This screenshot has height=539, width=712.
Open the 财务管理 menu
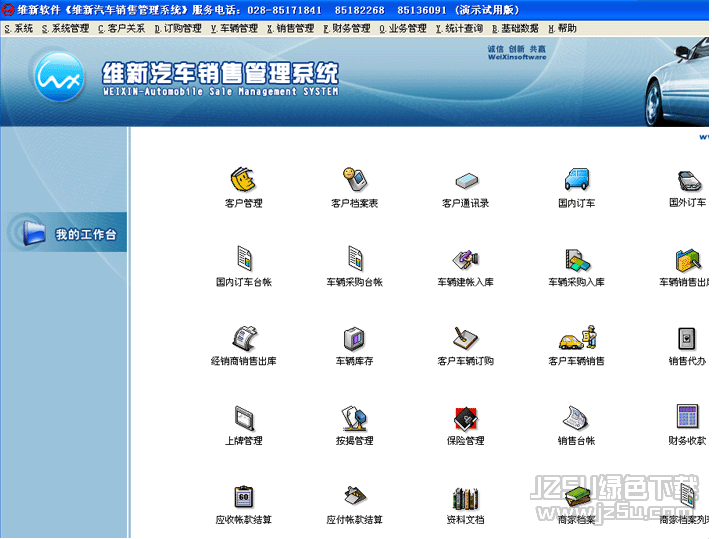(x=347, y=29)
